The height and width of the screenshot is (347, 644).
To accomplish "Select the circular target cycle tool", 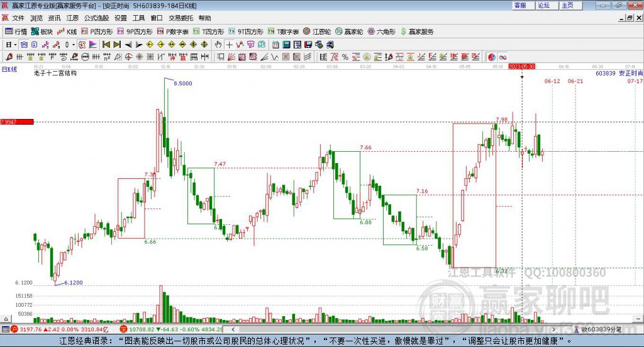I will pyautogui.click(x=128, y=57).
